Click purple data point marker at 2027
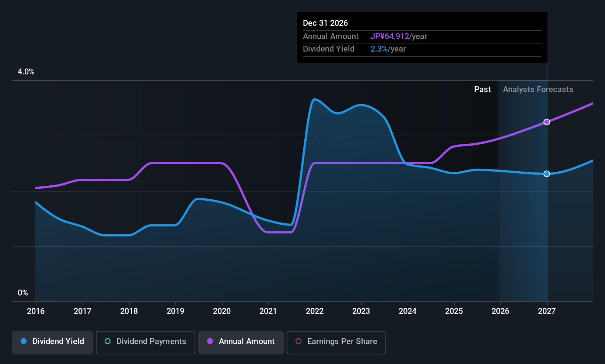The height and width of the screenshot is (364, 605). coord(547,122)
